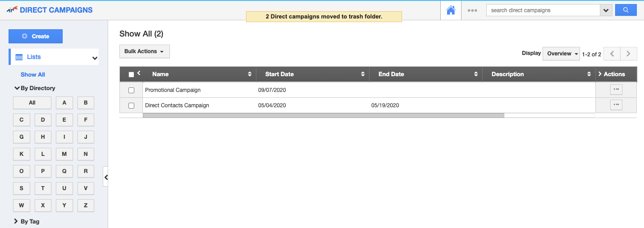
Task: Open the search options dropdown arrow
Action: pyautogui.click(x=606, y=10)
